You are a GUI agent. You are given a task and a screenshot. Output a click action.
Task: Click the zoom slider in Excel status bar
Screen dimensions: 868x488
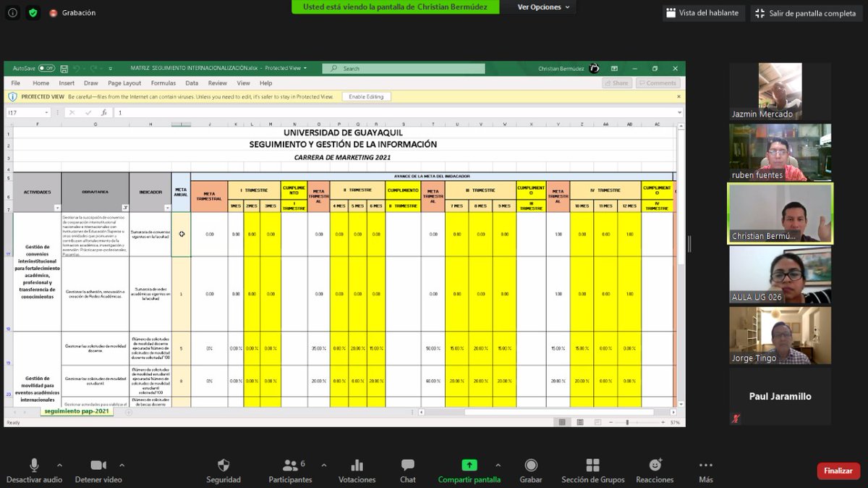(x=635, y=422)
